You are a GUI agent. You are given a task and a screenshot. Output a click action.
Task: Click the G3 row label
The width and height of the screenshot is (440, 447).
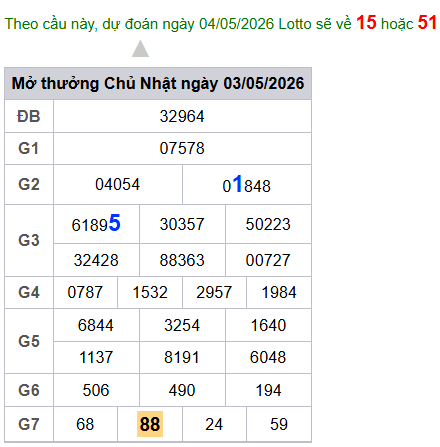click(29, 240)
